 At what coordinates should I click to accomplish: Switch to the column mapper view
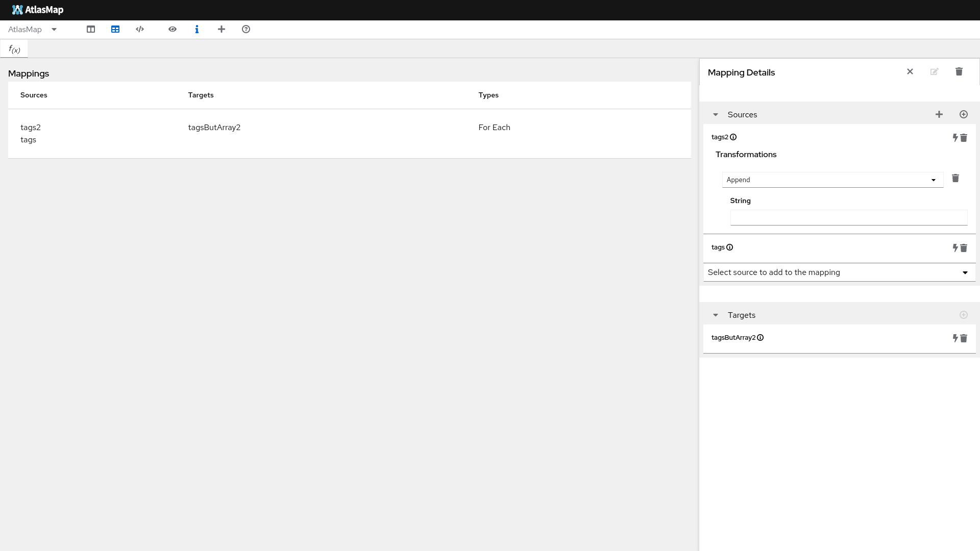pyautogui.click(x=91, y=29)
